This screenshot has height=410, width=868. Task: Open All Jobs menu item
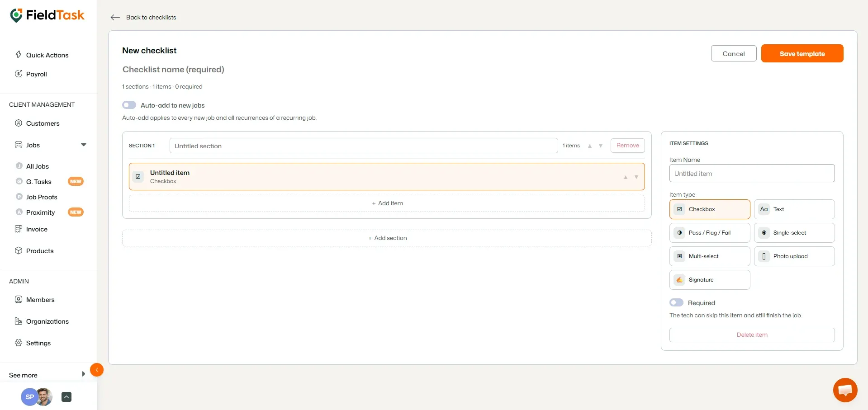click(x=38, y=166)
